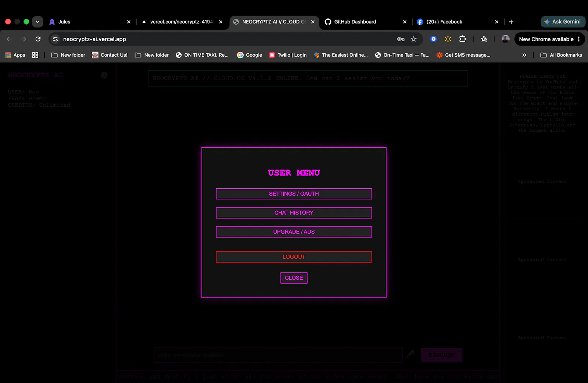Open first New folder bookmark

68,55
